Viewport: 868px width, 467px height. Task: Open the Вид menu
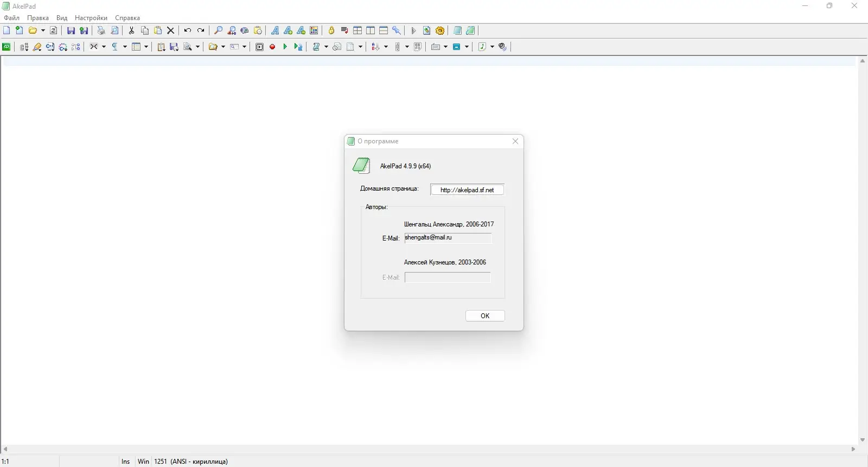[62, 18]
